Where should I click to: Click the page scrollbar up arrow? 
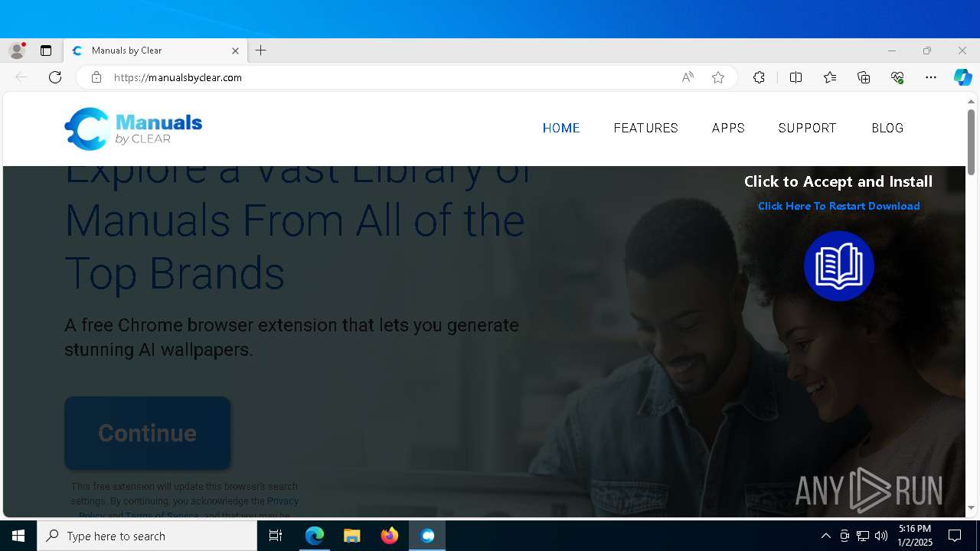971,101
